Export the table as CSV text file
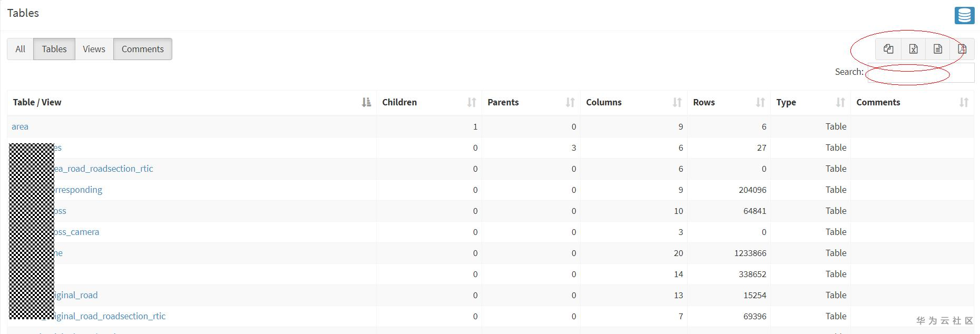 pos(938,49)
